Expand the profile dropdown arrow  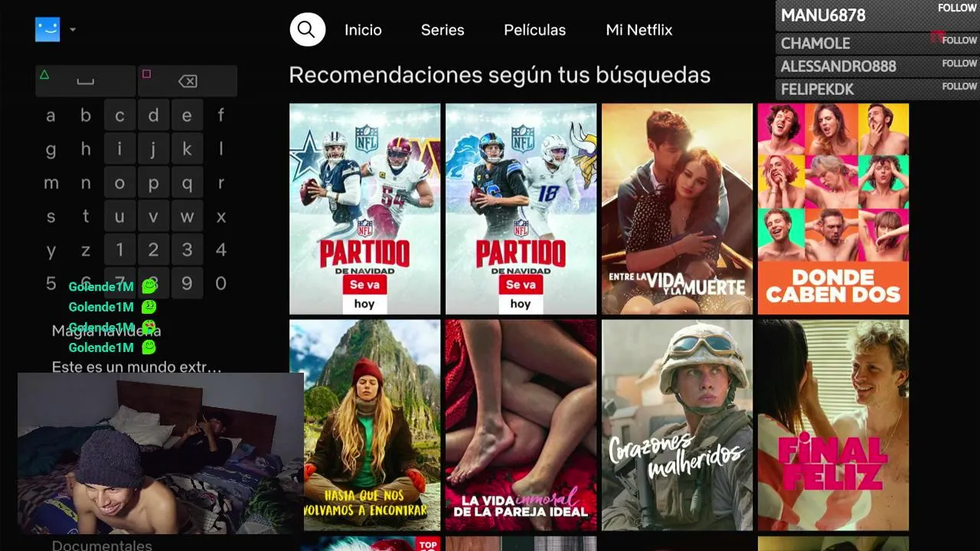click(73, 30)
